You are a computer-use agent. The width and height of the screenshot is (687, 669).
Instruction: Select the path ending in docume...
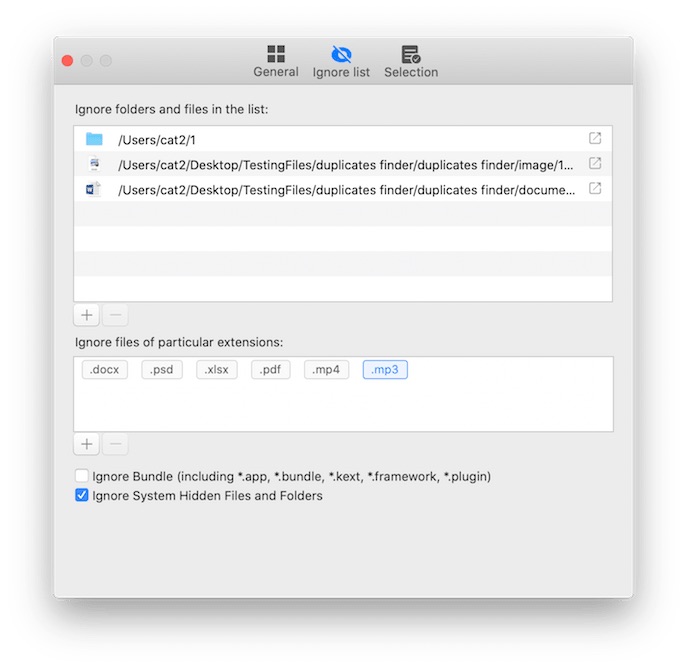[x=343, y=189]
